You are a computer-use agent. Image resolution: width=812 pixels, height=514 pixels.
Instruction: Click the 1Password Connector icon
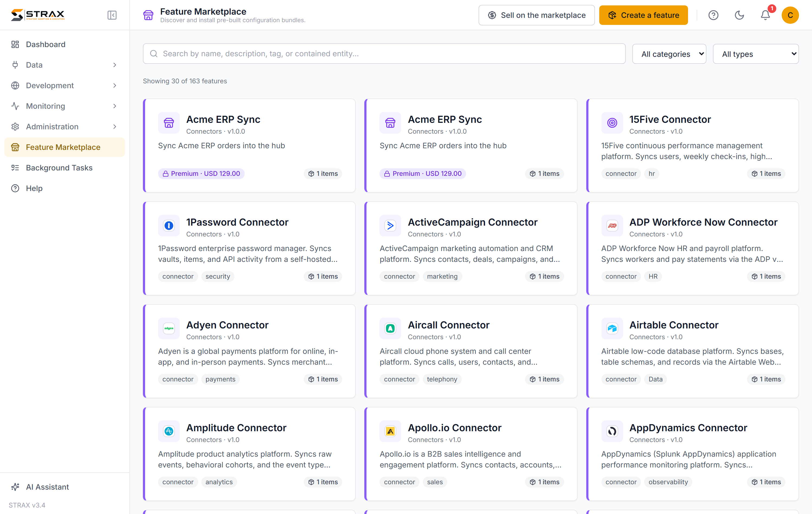pos(169,226)
